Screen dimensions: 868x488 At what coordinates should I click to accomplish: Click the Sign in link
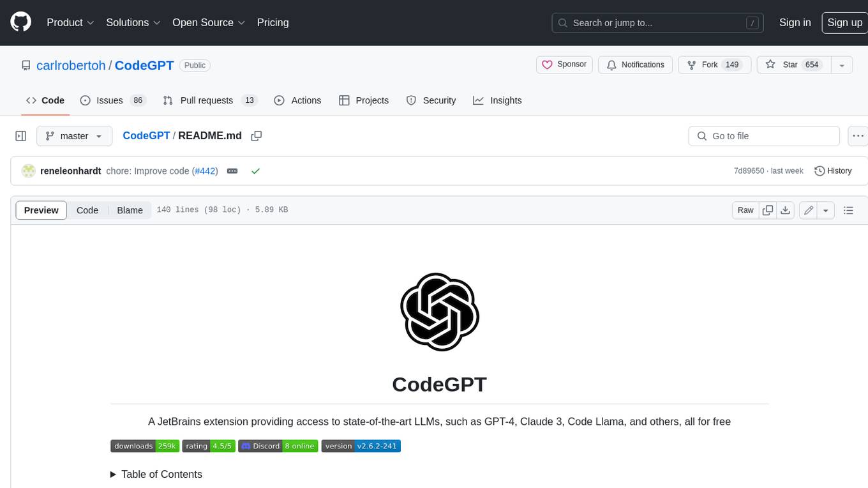[795, 22]
